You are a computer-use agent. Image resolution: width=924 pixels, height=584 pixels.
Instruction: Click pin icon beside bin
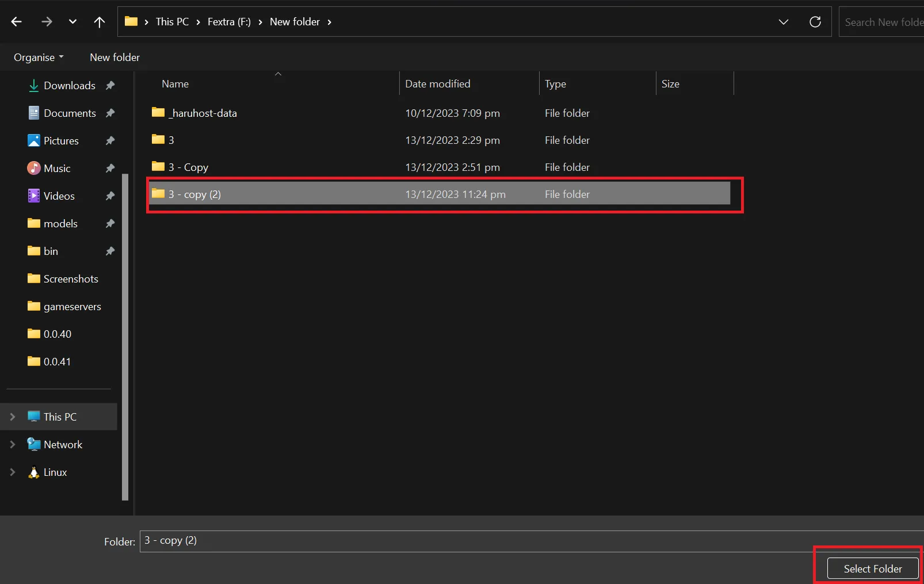[110, 251]
